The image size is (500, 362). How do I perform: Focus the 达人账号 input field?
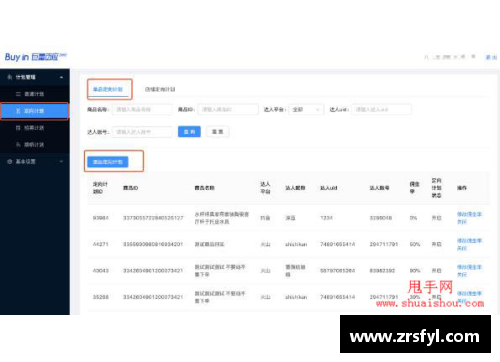pyautogui.click(x=142, y=132)
